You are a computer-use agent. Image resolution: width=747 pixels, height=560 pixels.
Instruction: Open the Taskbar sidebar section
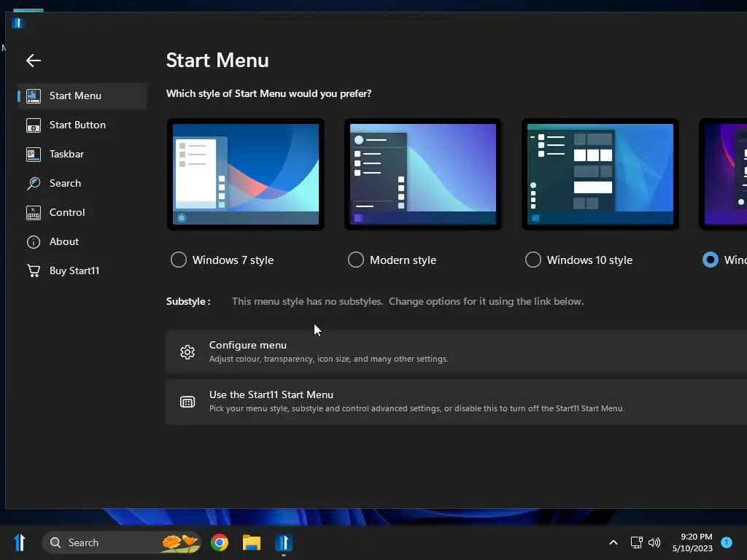click(82, 154)
